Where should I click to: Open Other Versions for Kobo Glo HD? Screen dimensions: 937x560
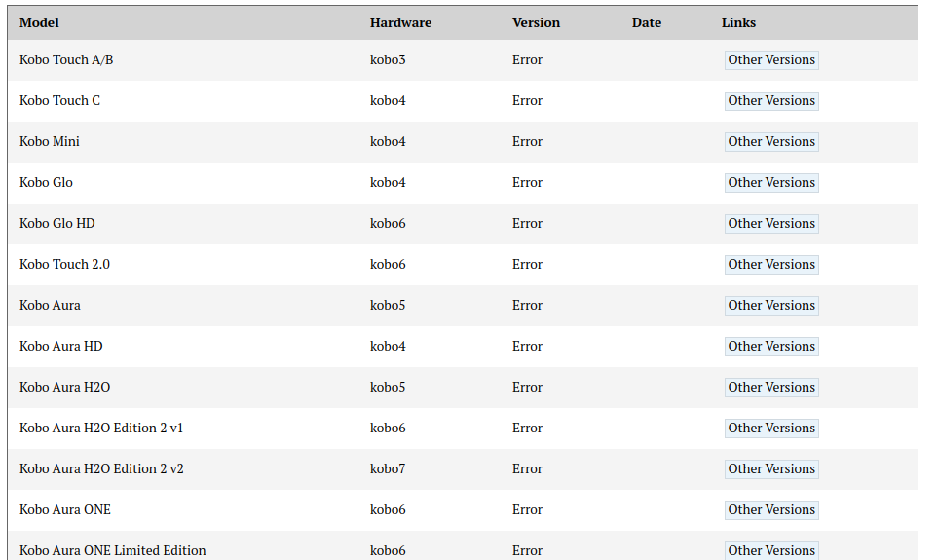coord(771,224)
